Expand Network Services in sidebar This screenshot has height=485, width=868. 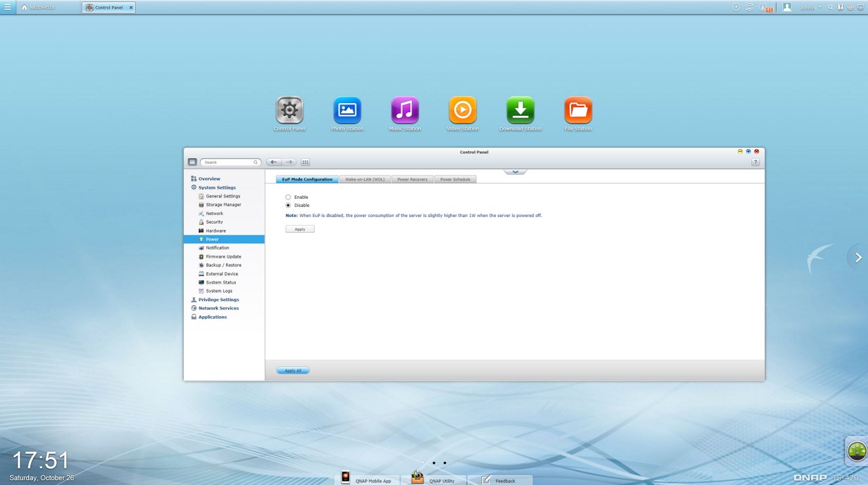tap(218, 309)
